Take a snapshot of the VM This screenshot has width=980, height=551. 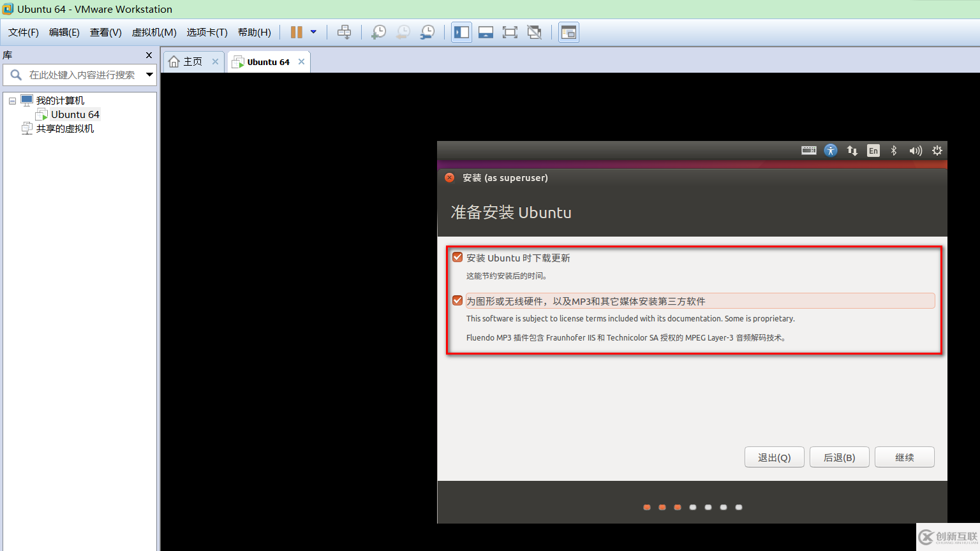pos(378,32)
